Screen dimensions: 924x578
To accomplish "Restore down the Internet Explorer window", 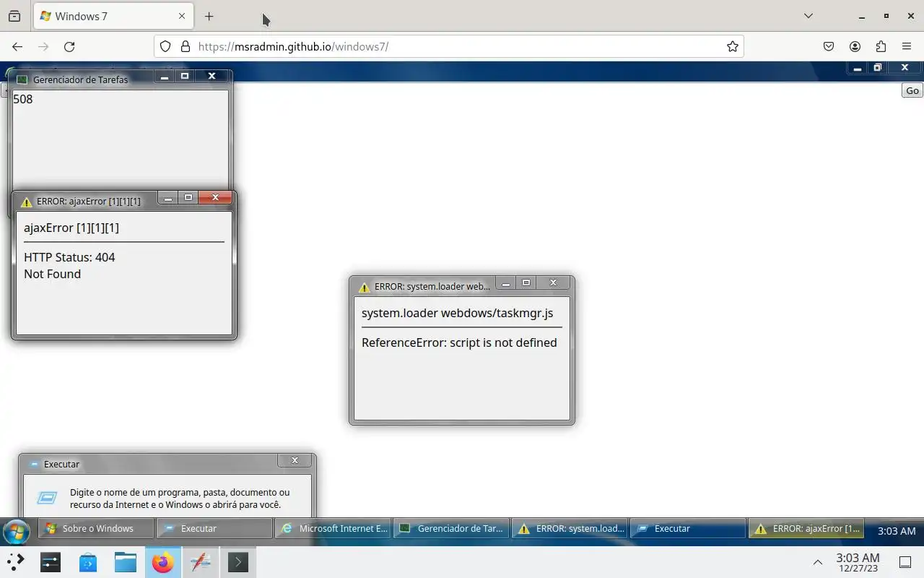I will 878,67.
